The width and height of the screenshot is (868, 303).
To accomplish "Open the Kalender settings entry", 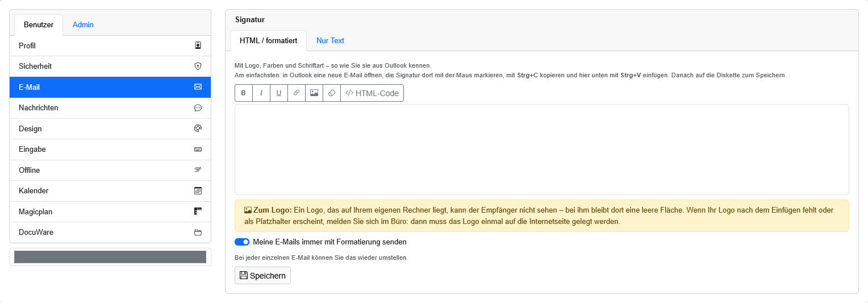I will click(110, 190).
